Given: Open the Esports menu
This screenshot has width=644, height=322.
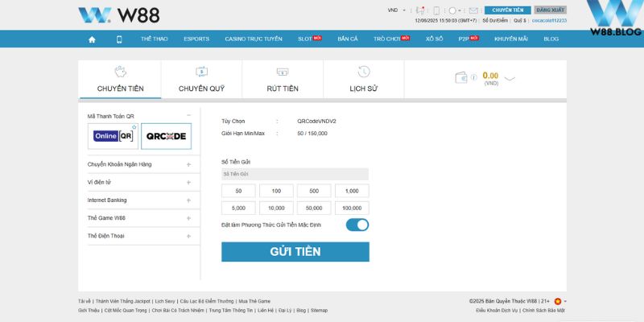Looking at the screenshot, I should [x=196, y=39].
